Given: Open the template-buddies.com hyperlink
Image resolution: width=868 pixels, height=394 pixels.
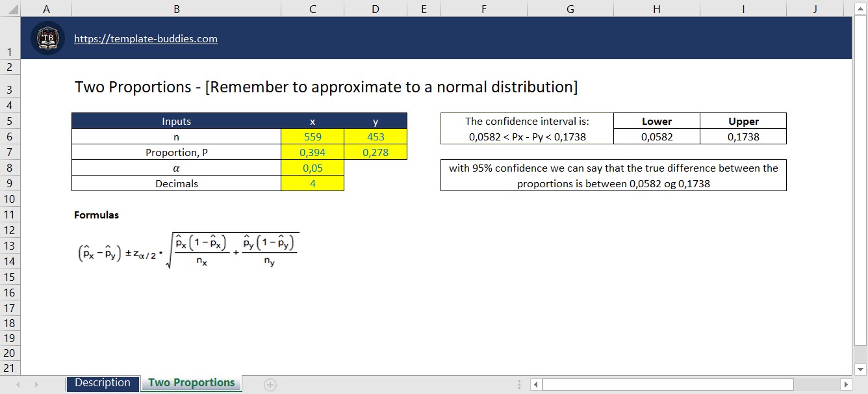Looking at the screenshot, I should (x=146, y=39).
